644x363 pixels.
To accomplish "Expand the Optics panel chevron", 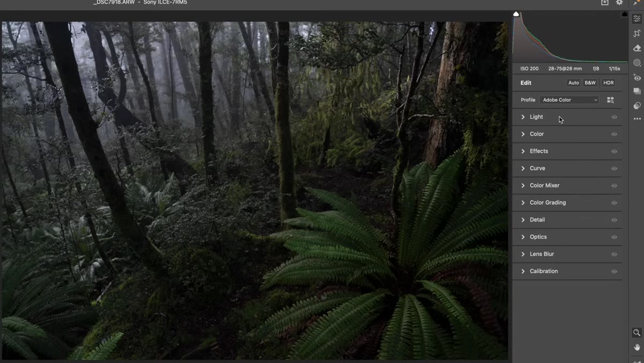I will tap(523, 237).
